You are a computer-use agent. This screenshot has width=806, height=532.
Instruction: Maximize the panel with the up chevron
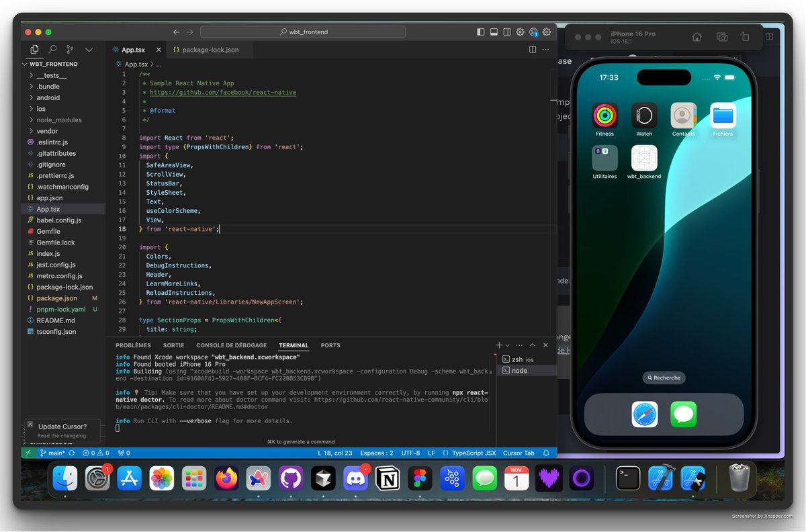click(533, 345)
